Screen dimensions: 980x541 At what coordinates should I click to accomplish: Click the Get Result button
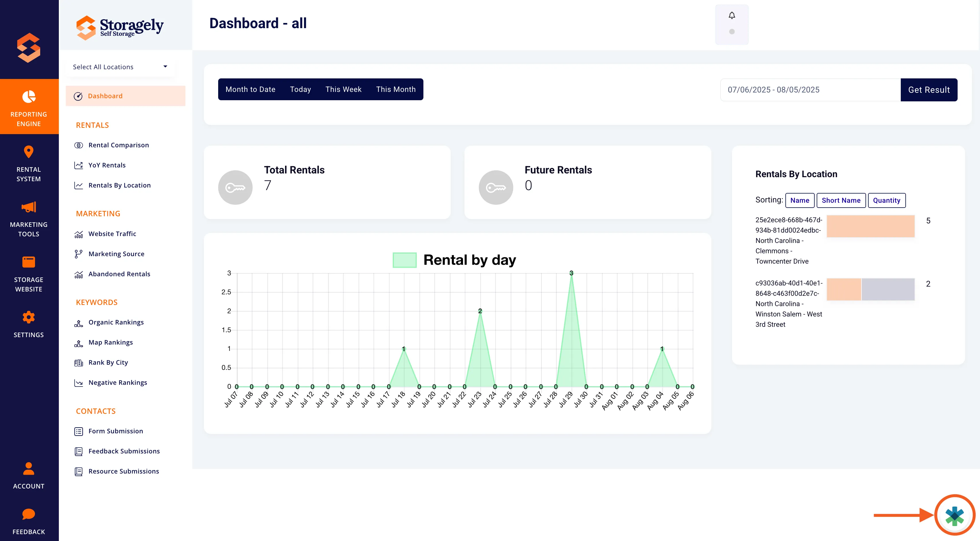(929, 90)
